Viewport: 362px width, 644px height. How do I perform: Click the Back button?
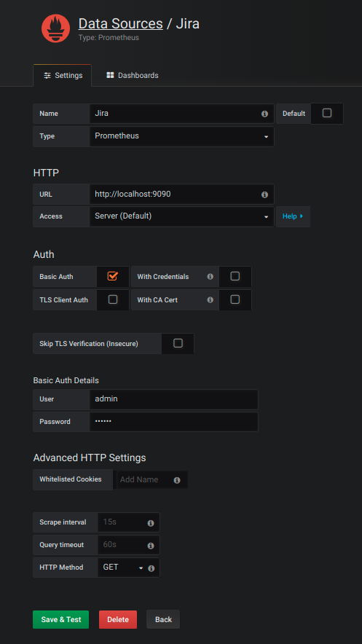tap(163, 619)
